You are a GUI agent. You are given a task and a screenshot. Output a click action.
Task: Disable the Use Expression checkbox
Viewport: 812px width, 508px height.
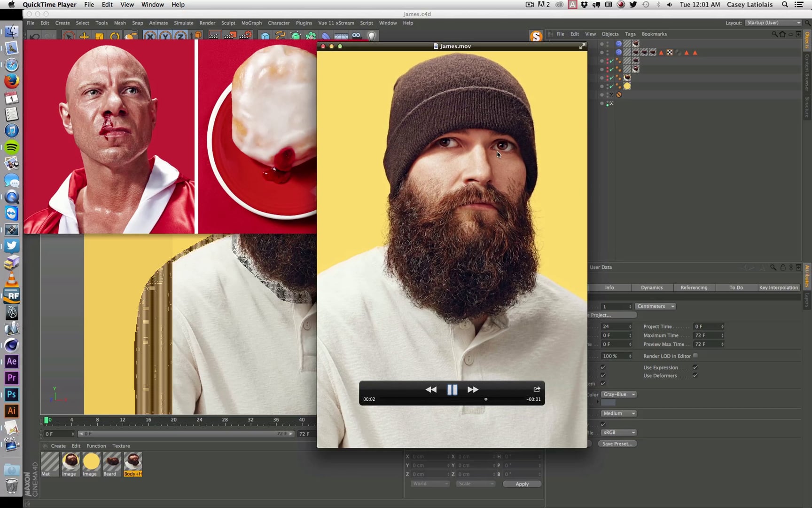pyautogui.click(x=695, y=367)
